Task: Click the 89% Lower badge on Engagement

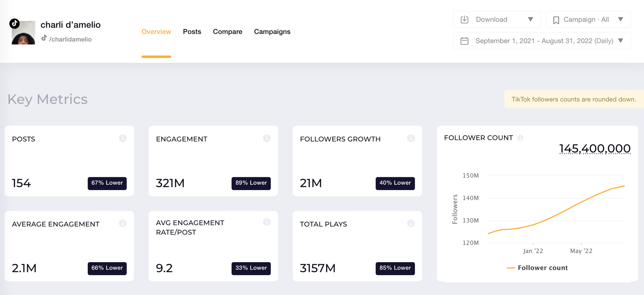Action: (x=251, y=183)
